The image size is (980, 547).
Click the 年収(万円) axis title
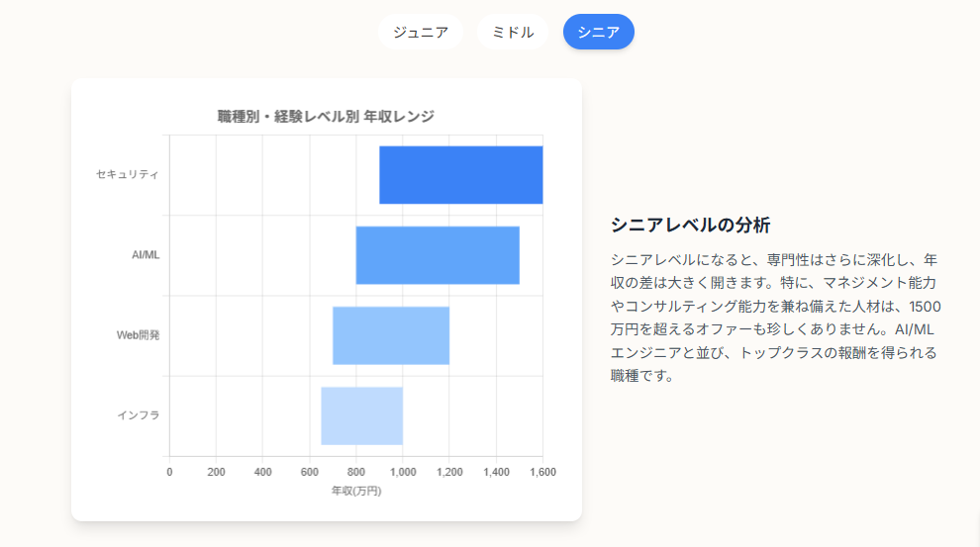point(356,491)
